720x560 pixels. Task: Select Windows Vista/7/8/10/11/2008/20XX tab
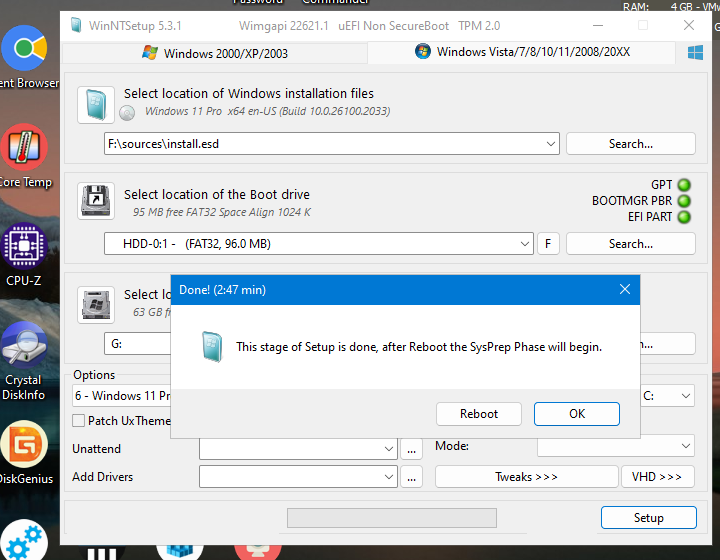(522, 52)
